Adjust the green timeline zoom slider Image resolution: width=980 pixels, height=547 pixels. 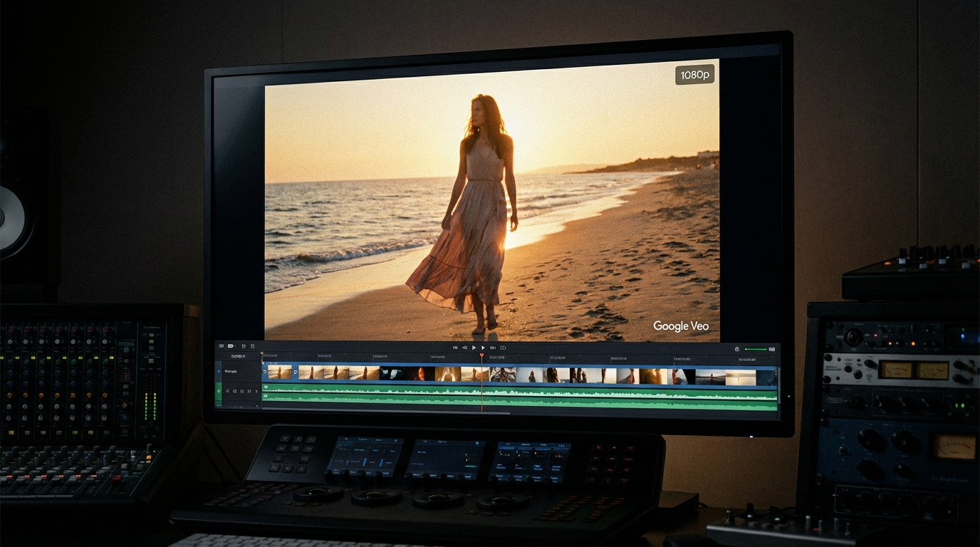756,349
